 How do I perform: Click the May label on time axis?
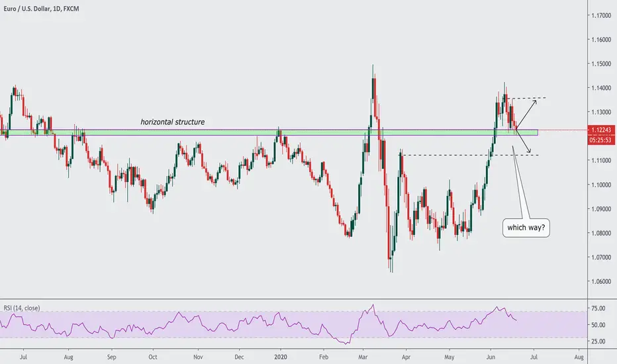coord(449,357)
